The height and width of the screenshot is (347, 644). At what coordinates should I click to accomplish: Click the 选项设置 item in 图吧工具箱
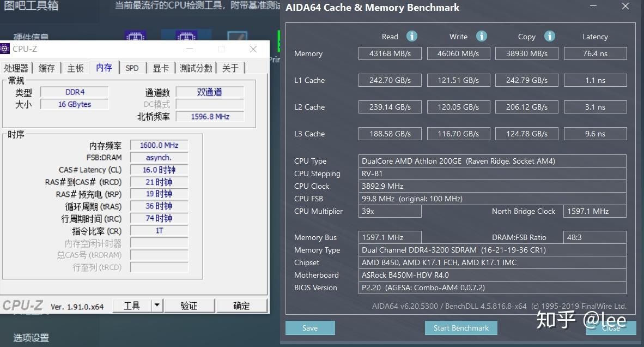[x=31, y=338]
